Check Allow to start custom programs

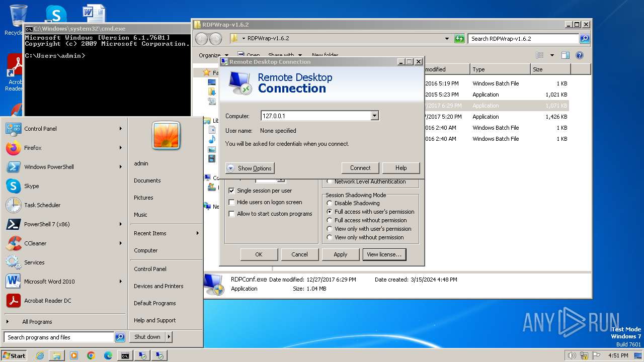tap(231, 214)
